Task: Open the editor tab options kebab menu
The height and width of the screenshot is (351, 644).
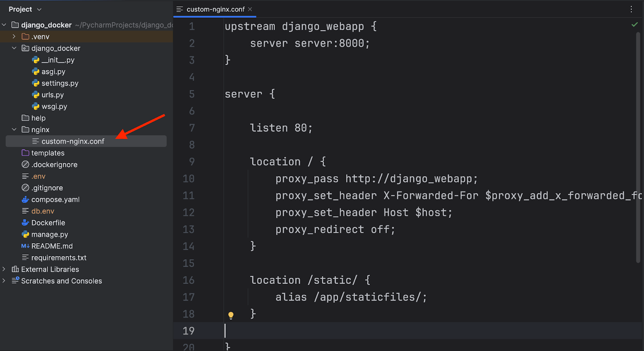Action: pos(631,9)
